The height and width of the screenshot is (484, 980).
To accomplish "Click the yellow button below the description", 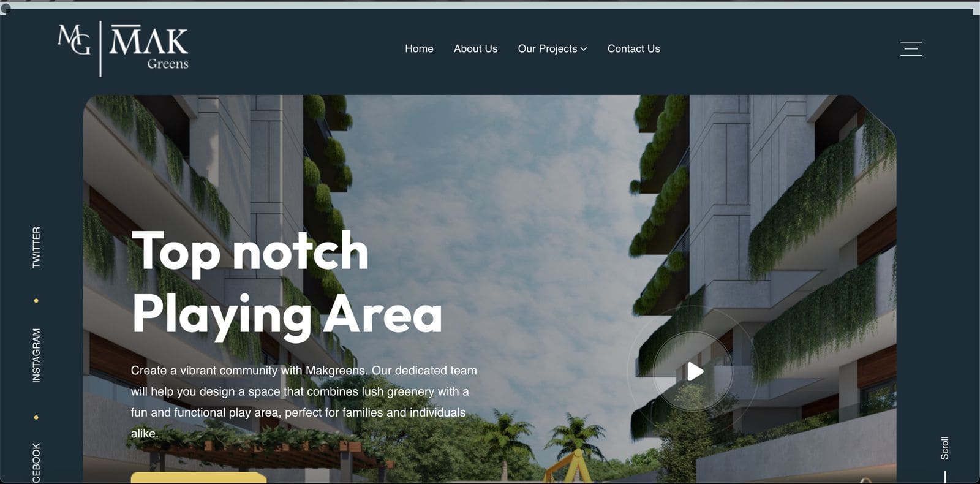I will pos(198,478).
